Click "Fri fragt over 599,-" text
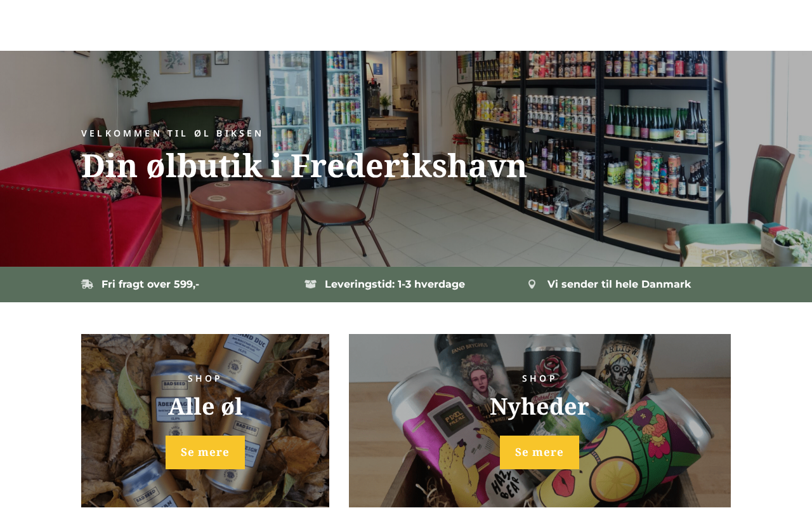The image size is (812, 508). 150,284
